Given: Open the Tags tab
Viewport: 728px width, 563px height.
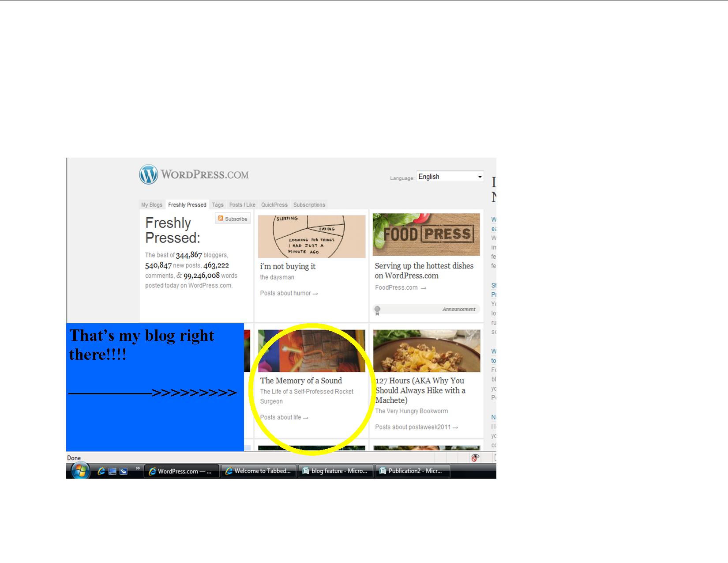Looking at the screenshot, I should 218,205.
